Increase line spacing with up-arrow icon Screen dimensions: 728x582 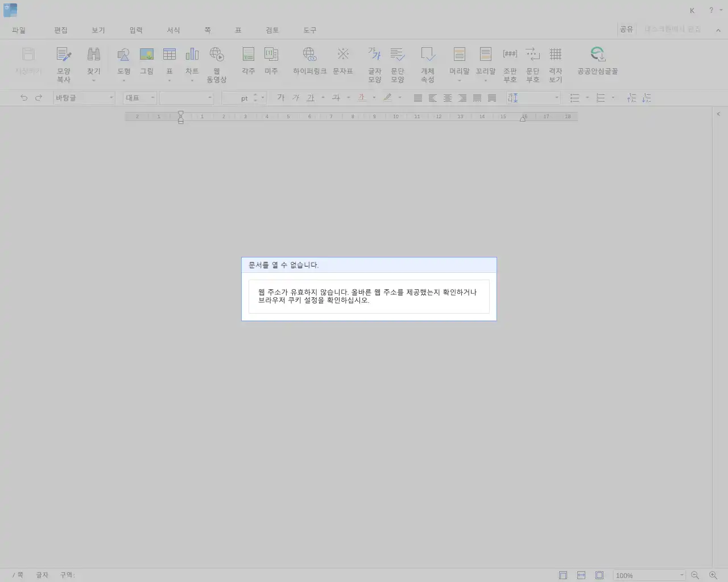point(632,98)
